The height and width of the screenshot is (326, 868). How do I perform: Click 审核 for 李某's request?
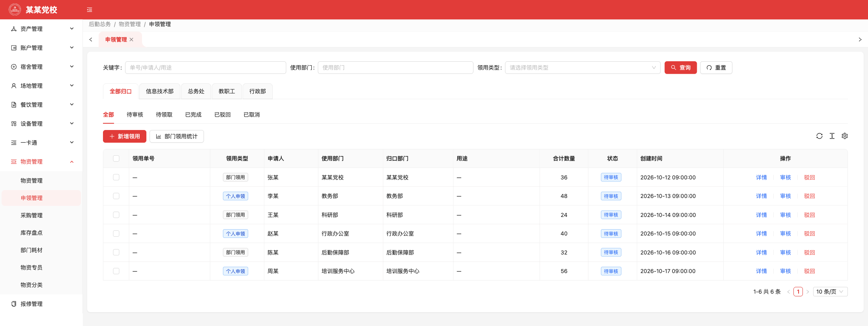(786, 196)
